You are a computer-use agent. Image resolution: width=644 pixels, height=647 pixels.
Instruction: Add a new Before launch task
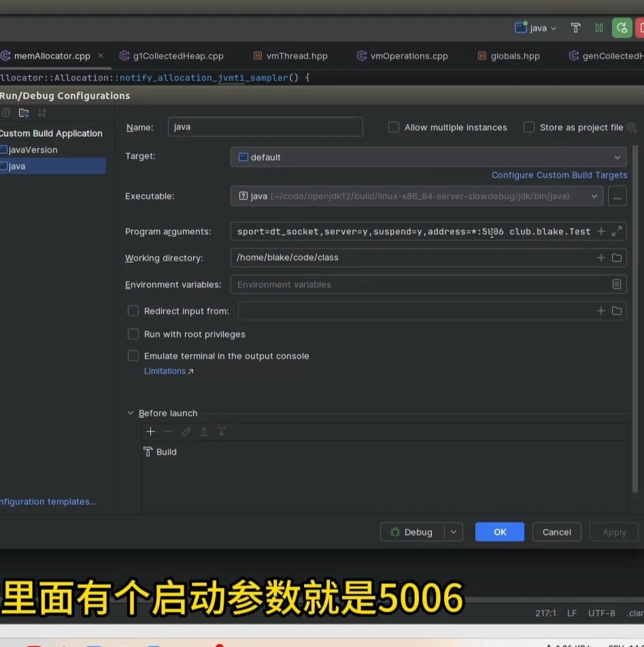pyautogui.click(x=150, y=431)
